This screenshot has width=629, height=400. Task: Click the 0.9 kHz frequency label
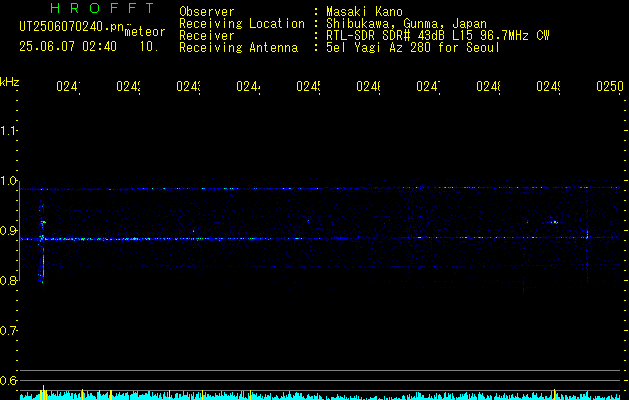tap(8, 231)
